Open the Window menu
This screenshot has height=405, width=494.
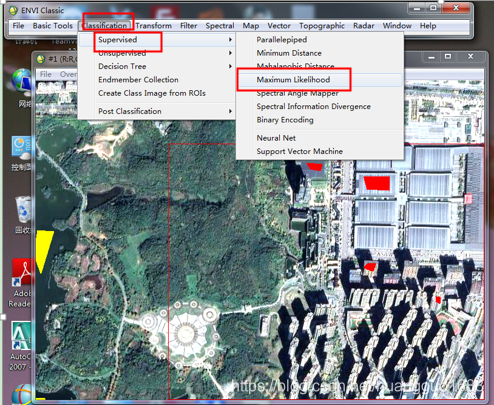[397, 26]
